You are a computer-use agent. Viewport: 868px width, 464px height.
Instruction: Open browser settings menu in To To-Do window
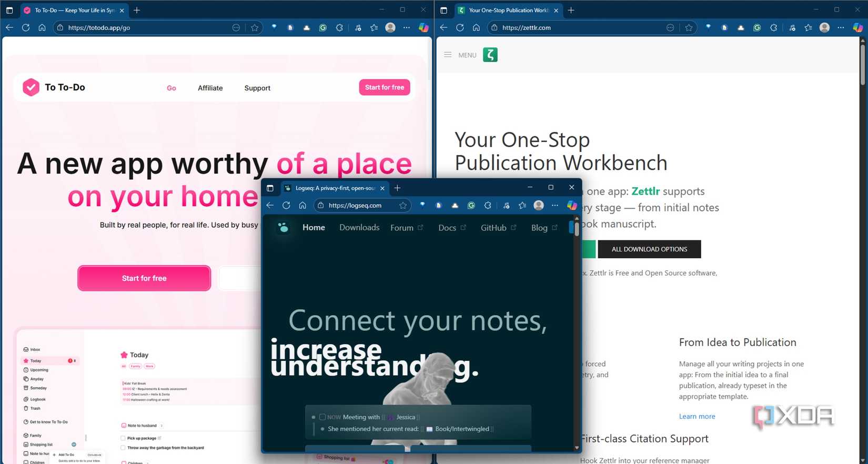[407, 27]
